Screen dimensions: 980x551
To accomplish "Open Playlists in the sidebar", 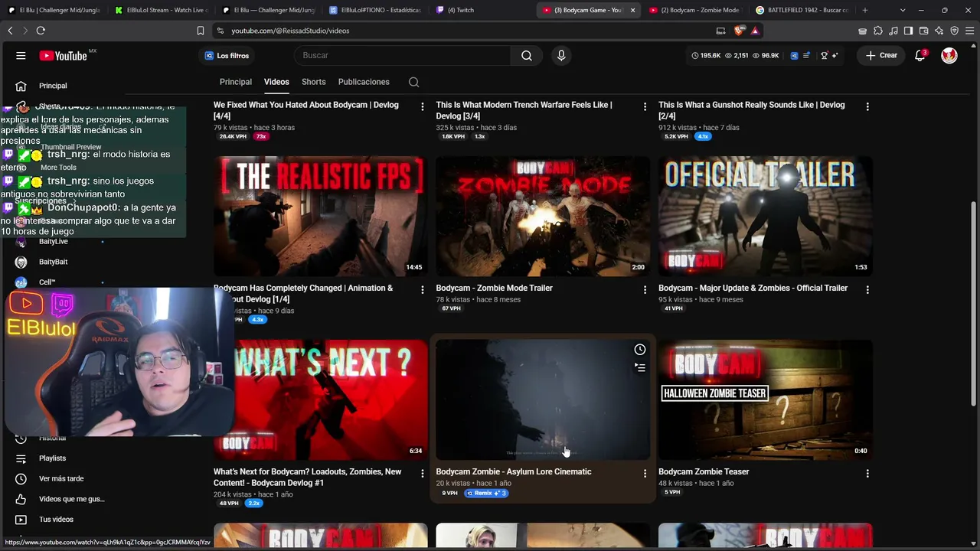I will (53, 458).
